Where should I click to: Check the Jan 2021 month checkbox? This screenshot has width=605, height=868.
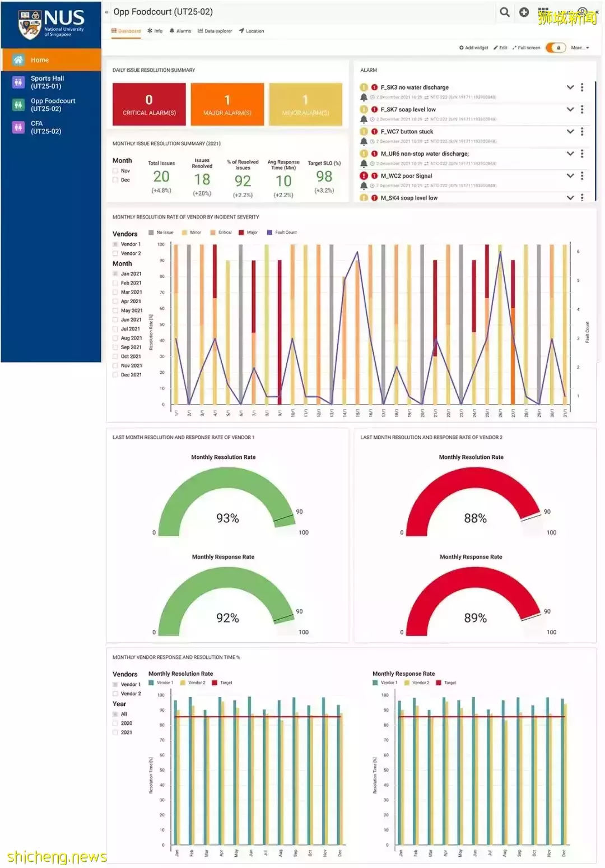coord(115,274)
